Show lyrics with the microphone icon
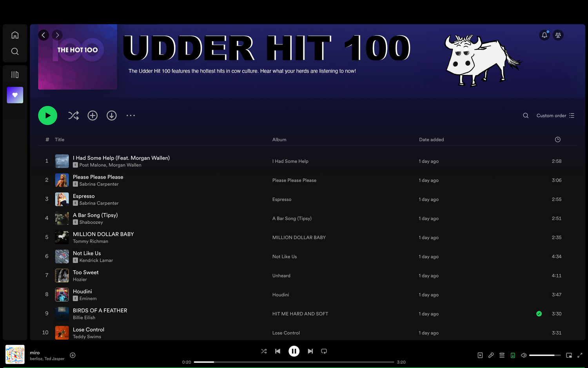 491,355
